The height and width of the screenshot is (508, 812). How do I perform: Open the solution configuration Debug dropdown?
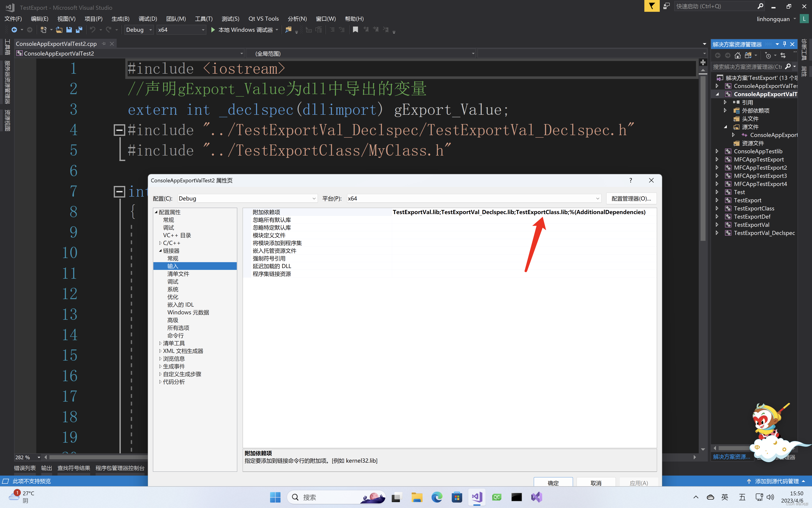click(139, 30)
